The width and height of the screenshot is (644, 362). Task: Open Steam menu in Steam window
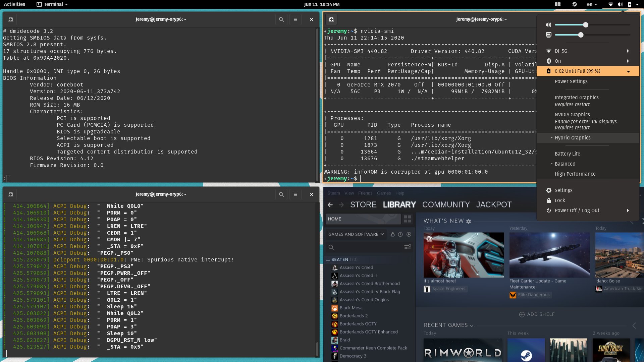333,193
